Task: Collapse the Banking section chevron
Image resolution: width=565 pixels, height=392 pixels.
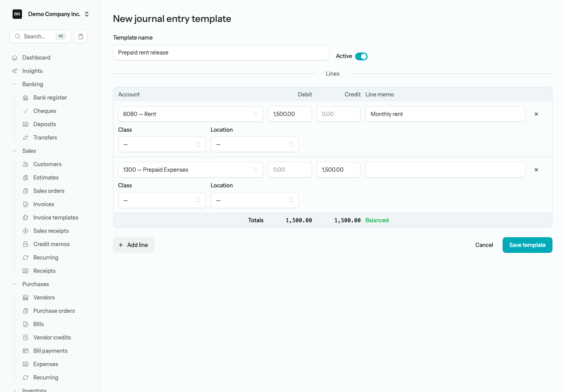Action: [x=15, y=84]
